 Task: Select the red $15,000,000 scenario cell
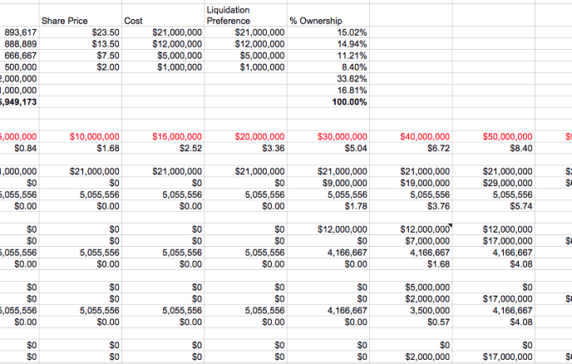point(163,137)
